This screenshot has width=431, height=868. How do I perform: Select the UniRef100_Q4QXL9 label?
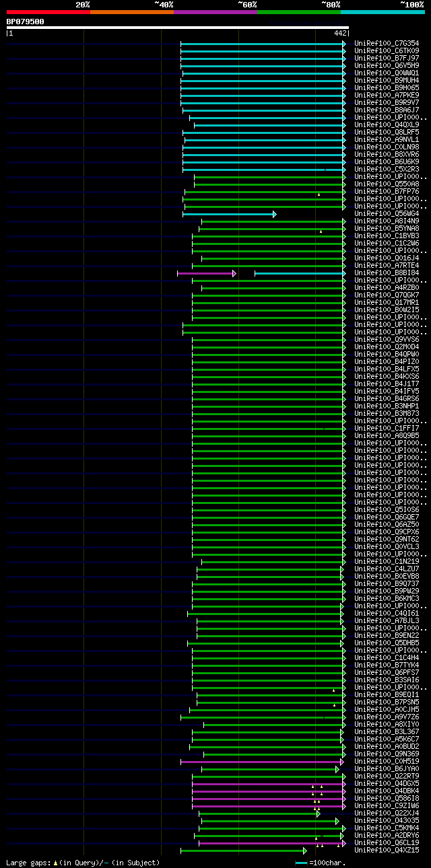click(x=387, y=125)
